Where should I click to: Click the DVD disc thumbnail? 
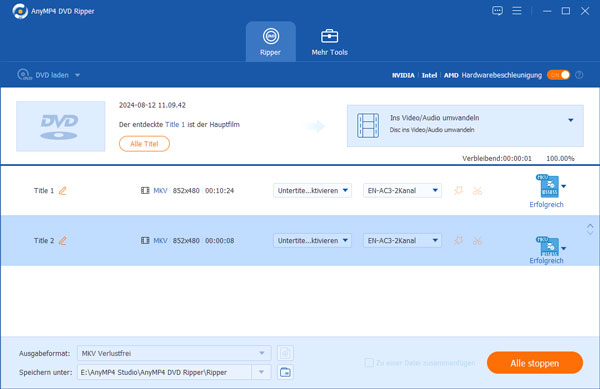60,126
